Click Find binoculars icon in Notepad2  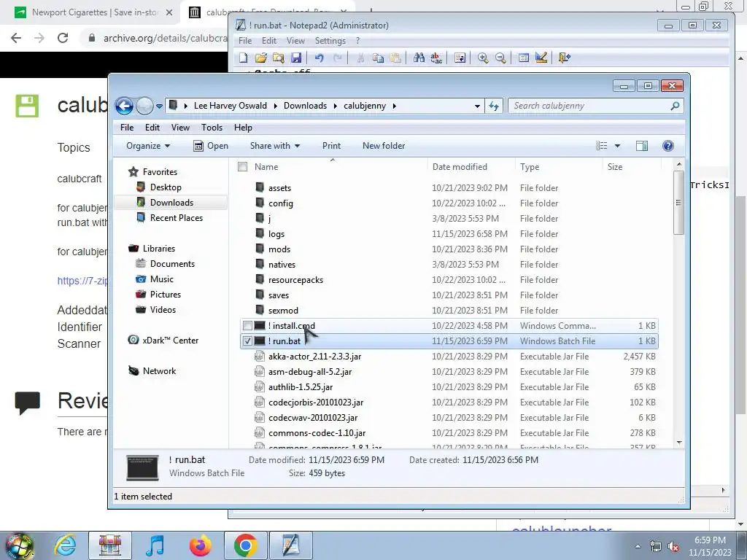point(419,58)
